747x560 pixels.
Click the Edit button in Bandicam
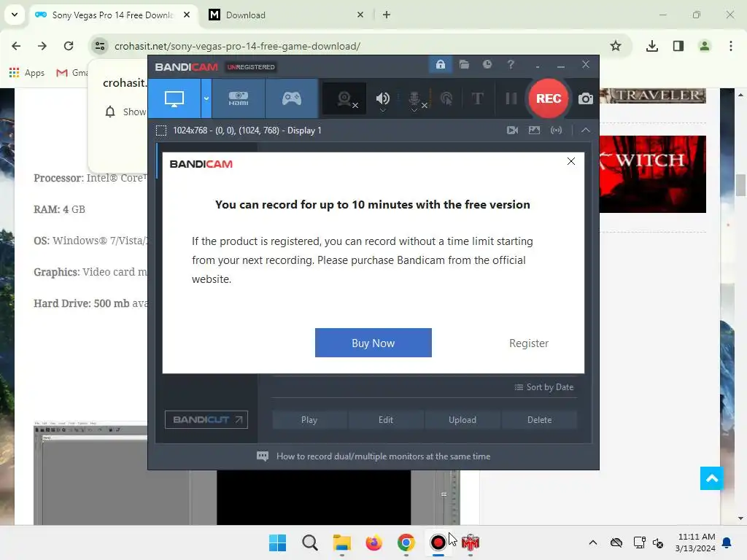pyautogui.click(x=386, y=420)
